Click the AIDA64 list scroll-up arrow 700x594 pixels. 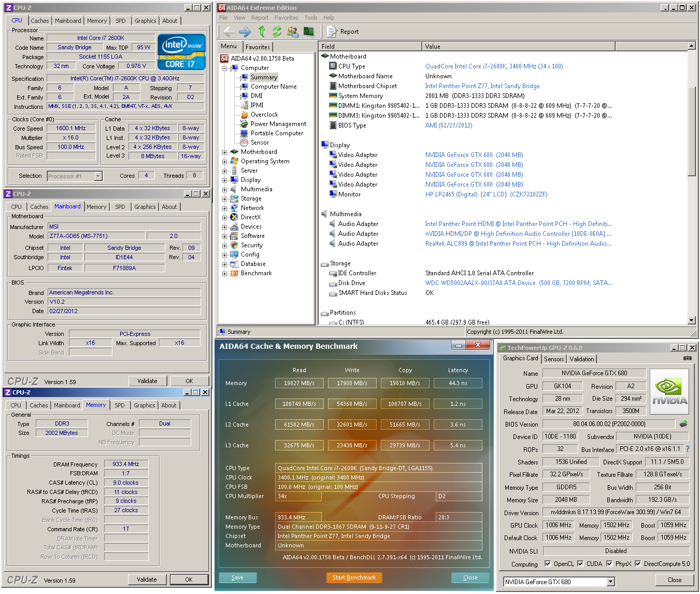pyautogui.click(x=692, y=46)
